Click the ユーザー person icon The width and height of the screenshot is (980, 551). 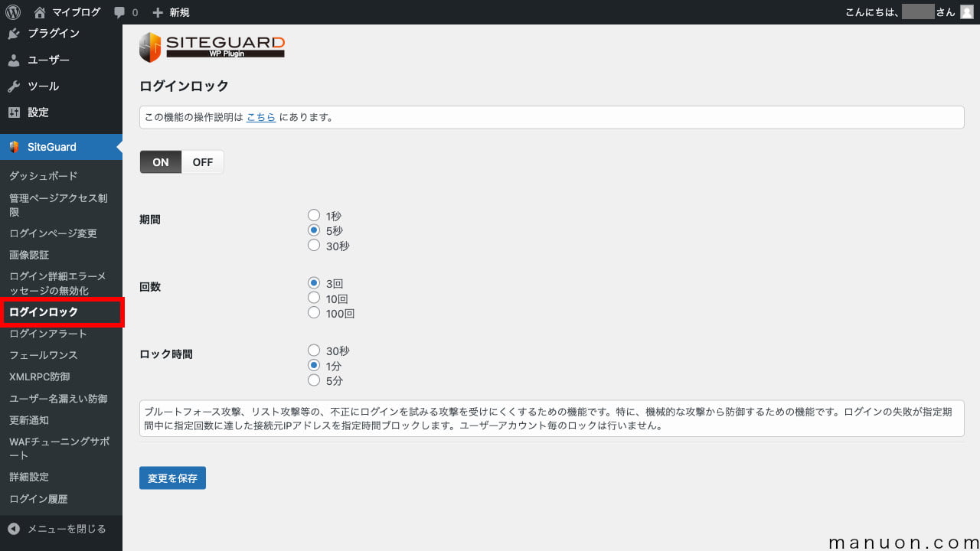pos(14,60)
